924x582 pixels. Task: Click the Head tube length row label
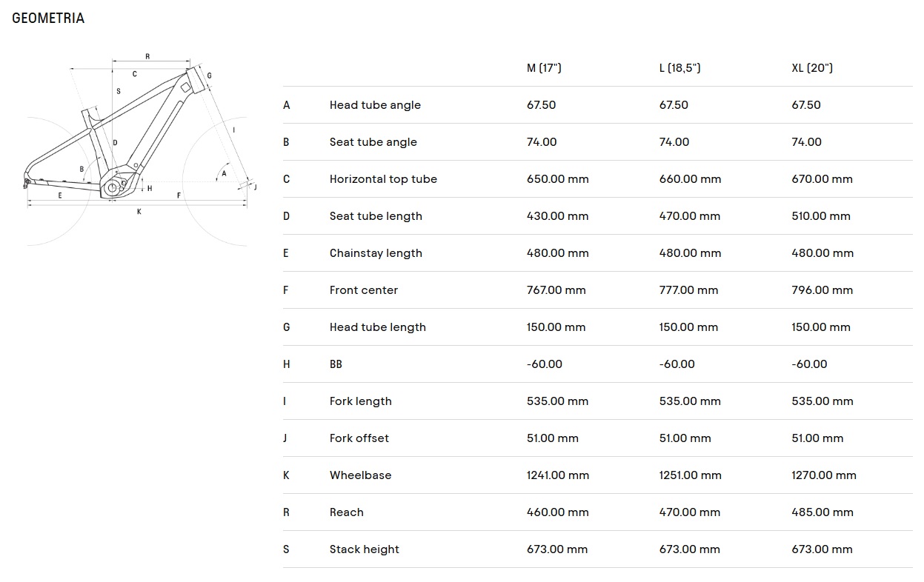pos(377,327)
